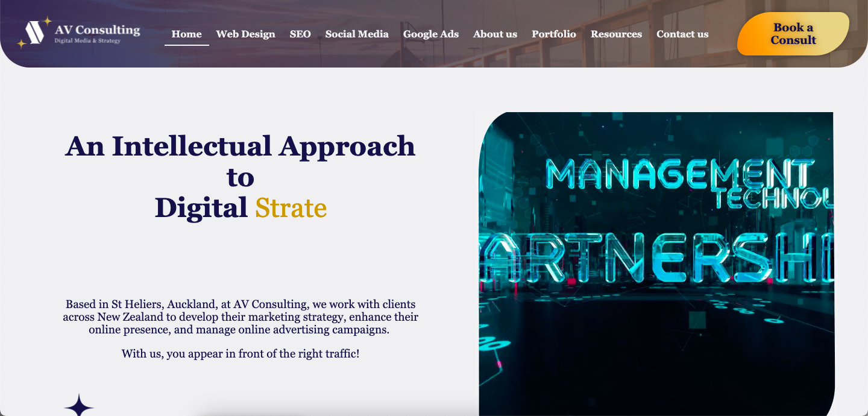Viewport: 868px width, 416px height.
Task: Click the "With us, you appear" sentence
Action: pos(241,354)
